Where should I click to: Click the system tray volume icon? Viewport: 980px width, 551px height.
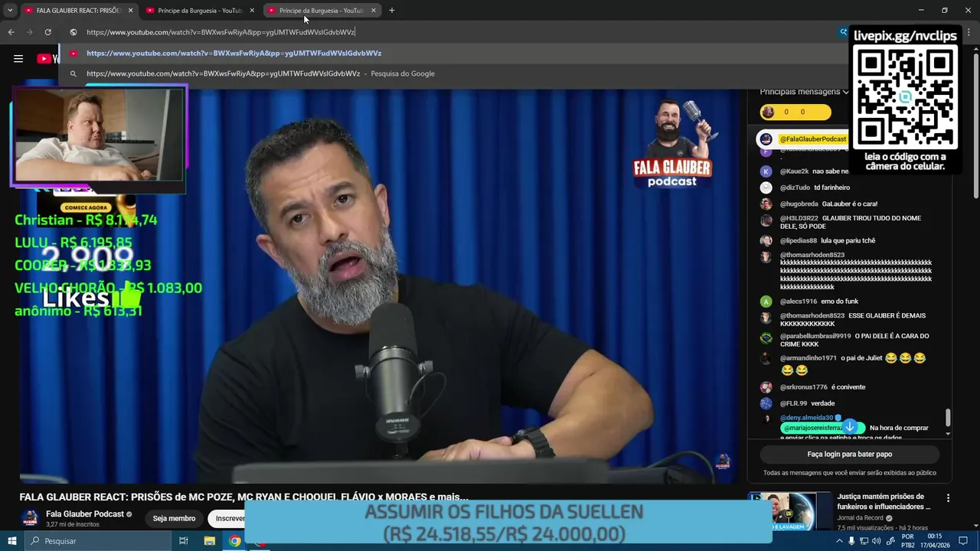click(876, 541)
